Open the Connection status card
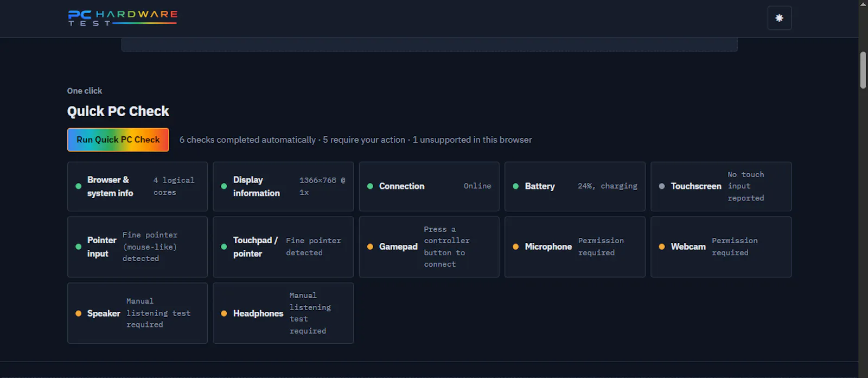Viewport: 868px width, 378px height. click(429, 186)
